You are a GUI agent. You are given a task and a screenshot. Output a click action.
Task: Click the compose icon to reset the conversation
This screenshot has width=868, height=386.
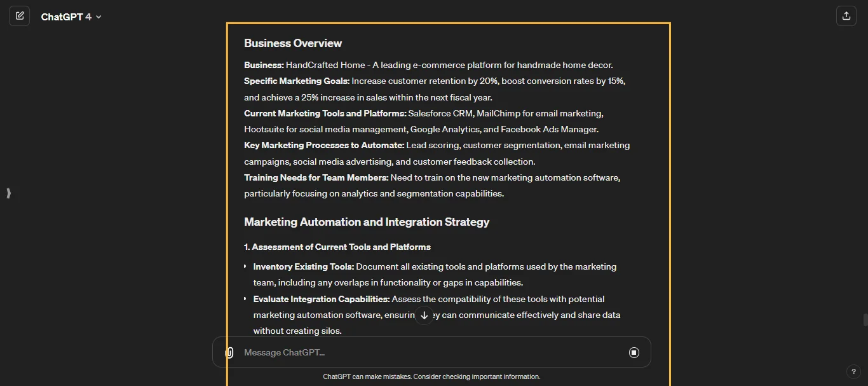pos(20,16)
